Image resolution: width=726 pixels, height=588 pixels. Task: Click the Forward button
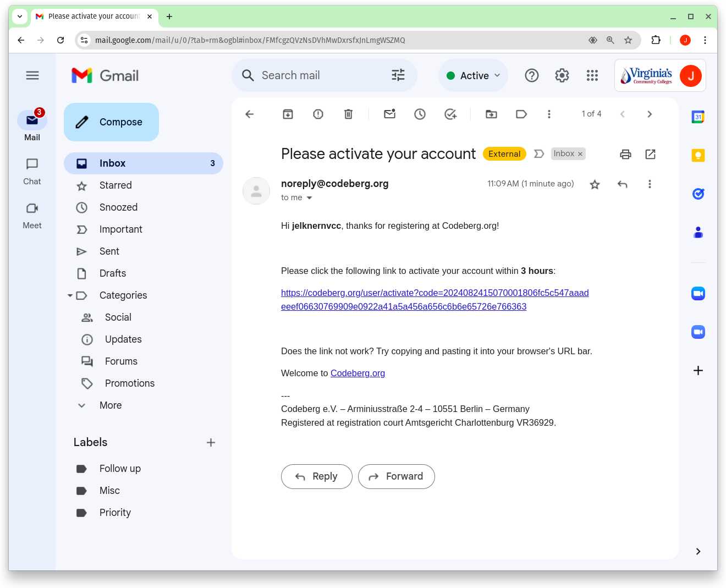pos(396,476)
